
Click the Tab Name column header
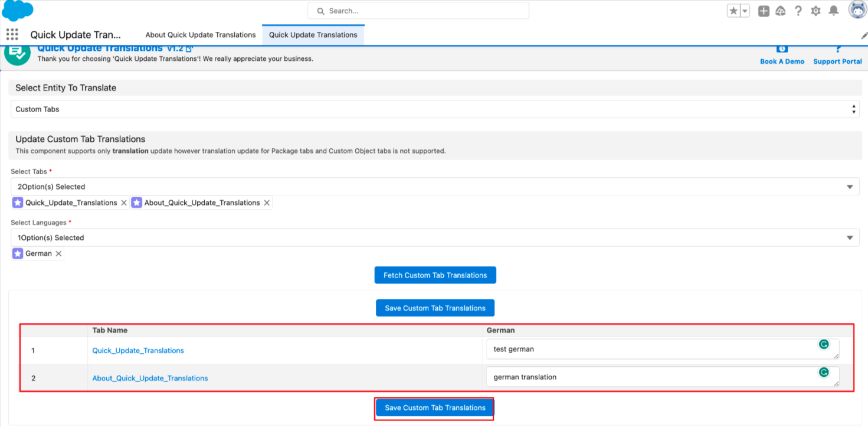point(110,330)
